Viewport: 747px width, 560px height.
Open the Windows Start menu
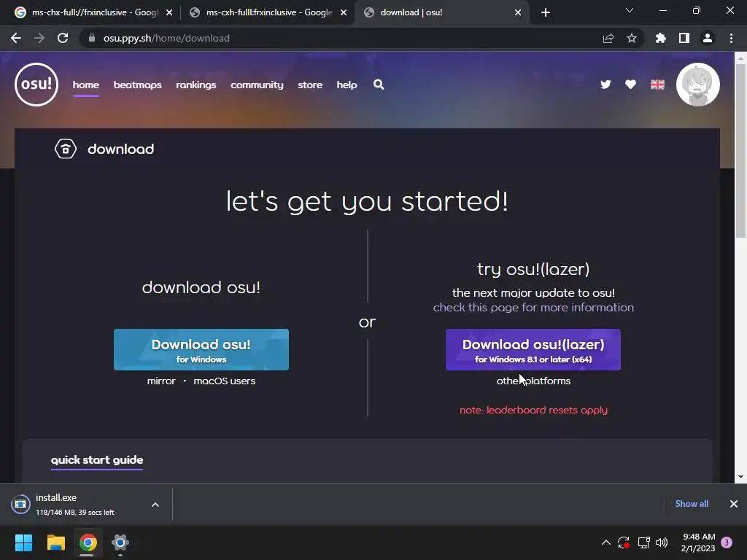[x=23, y=542]
